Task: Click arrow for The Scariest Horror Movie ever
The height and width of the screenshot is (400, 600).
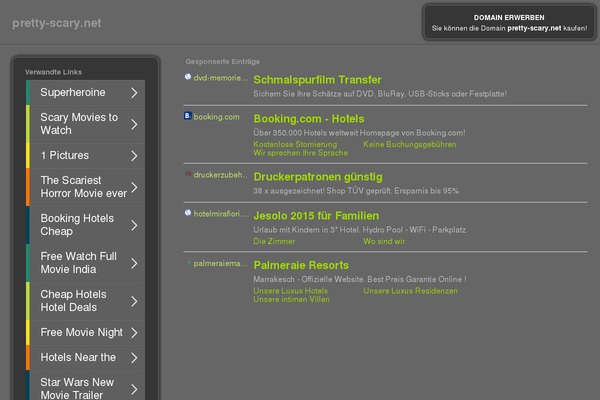Action: [x=134, y=188]
